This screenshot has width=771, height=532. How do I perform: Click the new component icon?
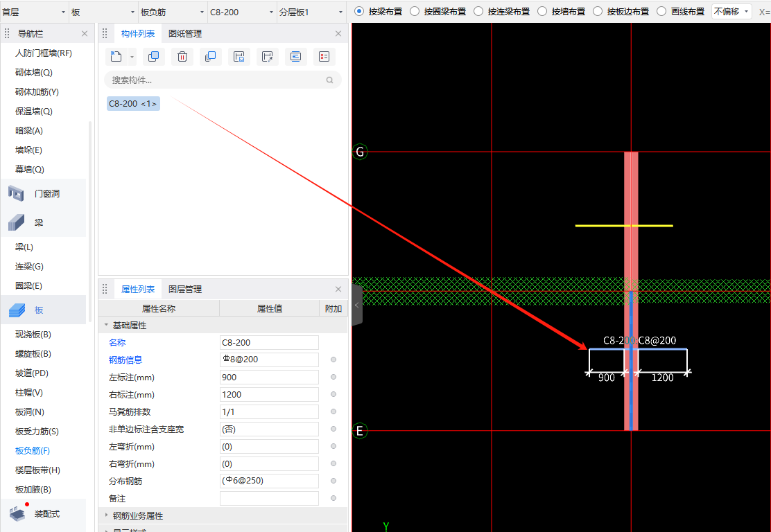click(116, 57)
